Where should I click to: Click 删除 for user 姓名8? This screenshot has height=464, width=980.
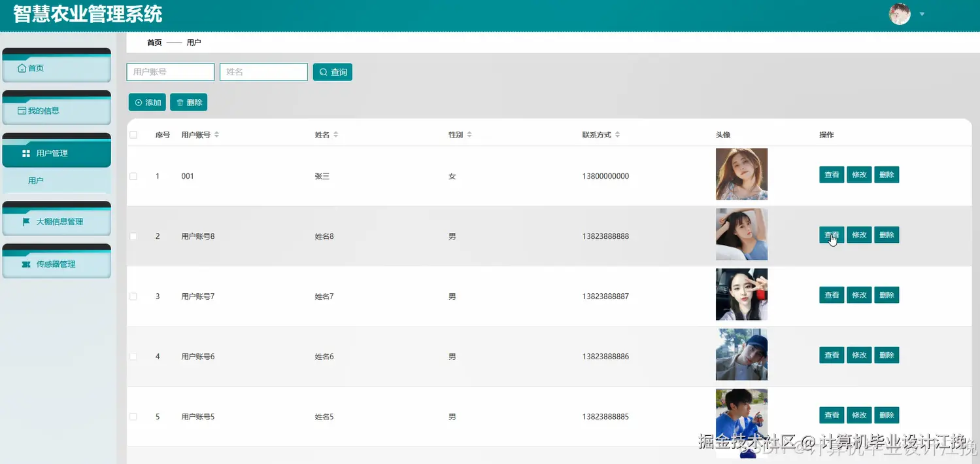(887, 235)
